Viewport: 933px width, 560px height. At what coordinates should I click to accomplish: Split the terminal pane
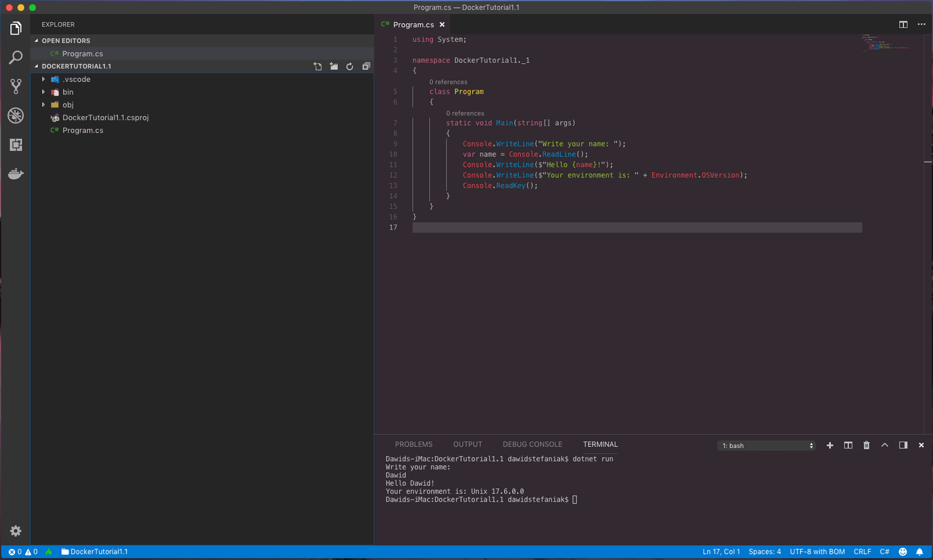848,445
